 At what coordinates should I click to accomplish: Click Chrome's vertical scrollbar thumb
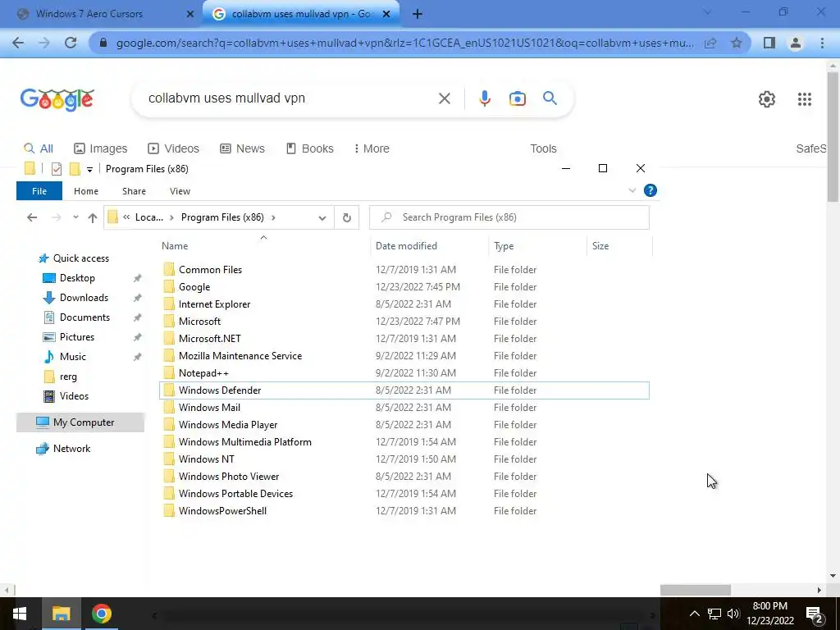tap(833, 137)
